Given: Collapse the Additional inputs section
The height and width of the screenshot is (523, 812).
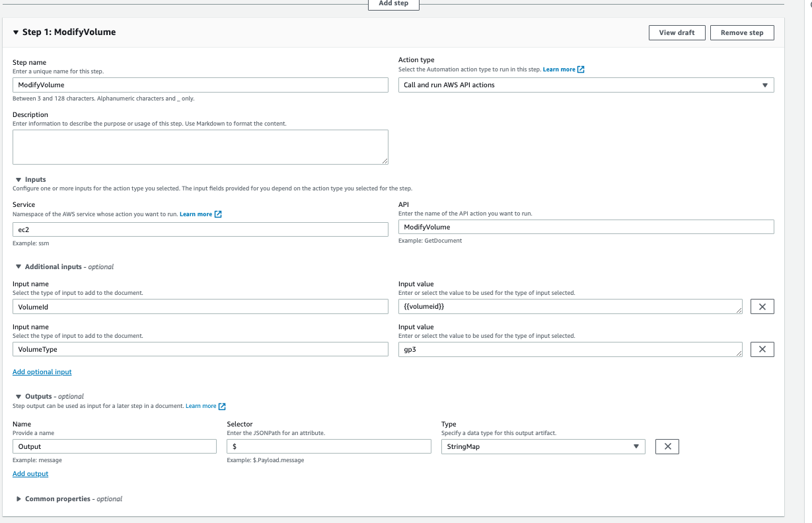Looking at the screenshot, I should 18,266.
